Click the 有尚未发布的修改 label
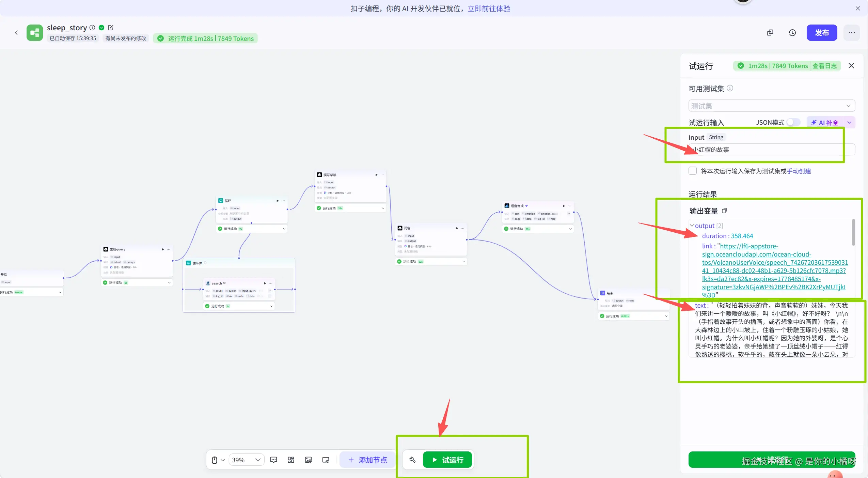The width and height of the screenshot is (868, 478). [x=126, y=38]
